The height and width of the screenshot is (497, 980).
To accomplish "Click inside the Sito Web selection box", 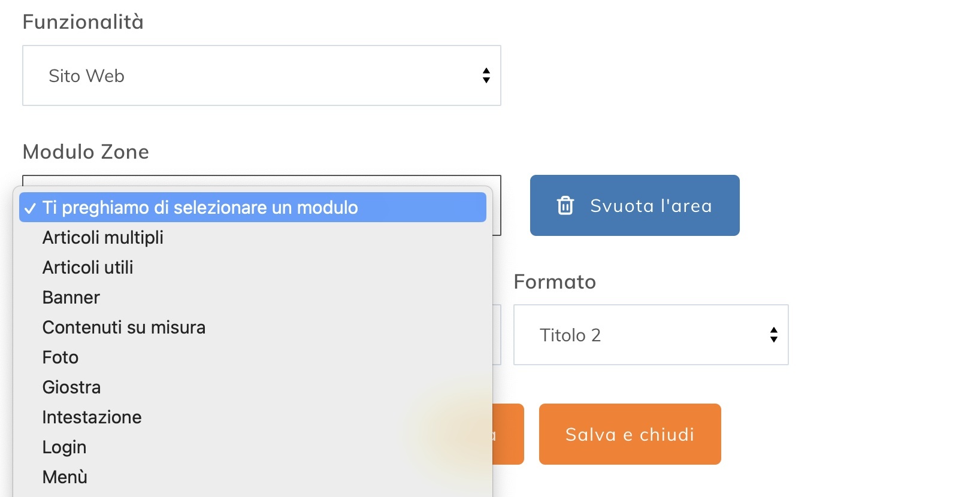I will 262,75.
